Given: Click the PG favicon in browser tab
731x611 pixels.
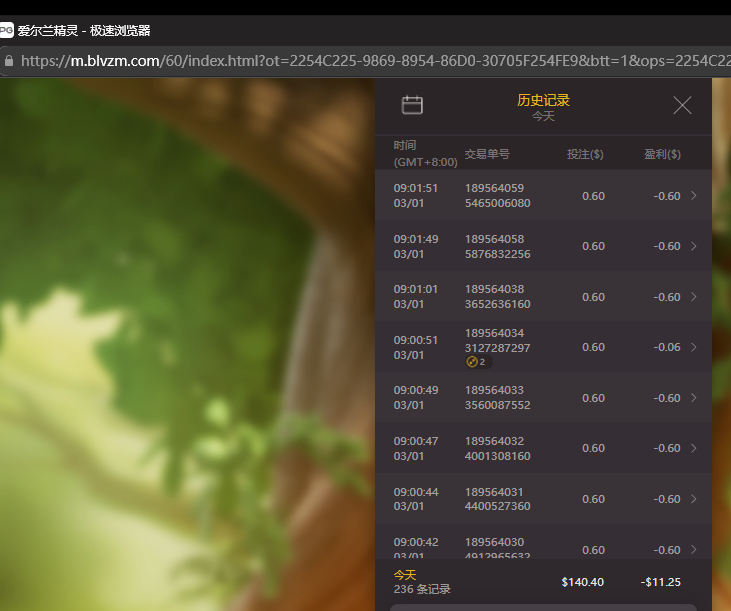Looking at the screenshot, I should tap(7, 30).
